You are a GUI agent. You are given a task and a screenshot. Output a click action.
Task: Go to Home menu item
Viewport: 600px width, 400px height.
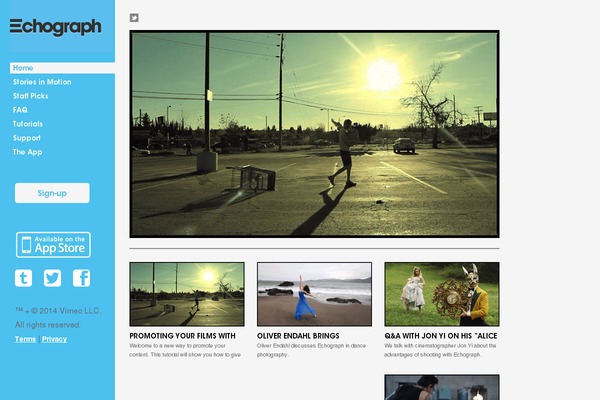[62, 68]
